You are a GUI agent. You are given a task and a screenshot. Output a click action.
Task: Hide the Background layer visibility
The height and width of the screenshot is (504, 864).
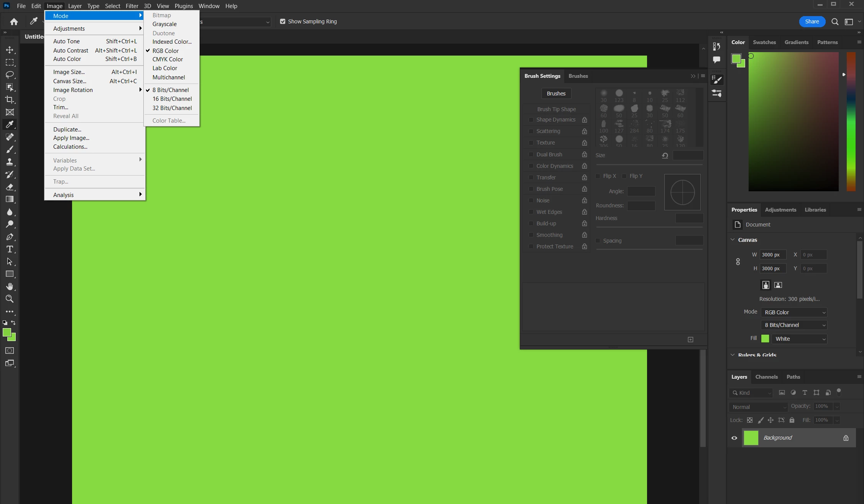(x=734, y=438)
